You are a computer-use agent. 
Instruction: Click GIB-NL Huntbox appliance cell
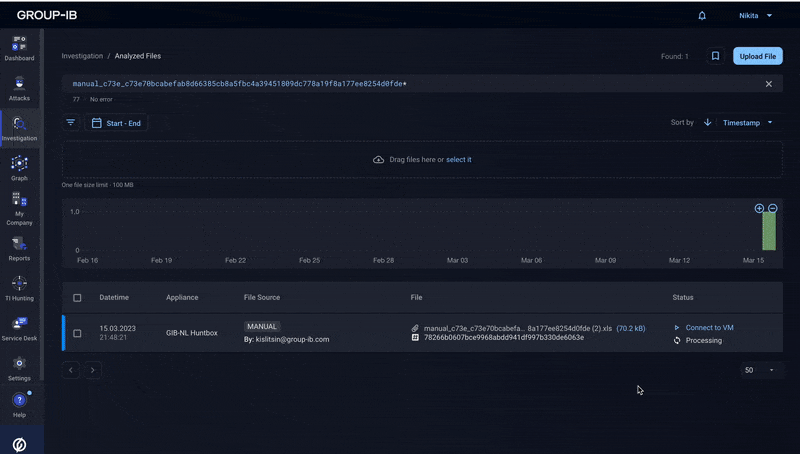click(x=191, y=333)
